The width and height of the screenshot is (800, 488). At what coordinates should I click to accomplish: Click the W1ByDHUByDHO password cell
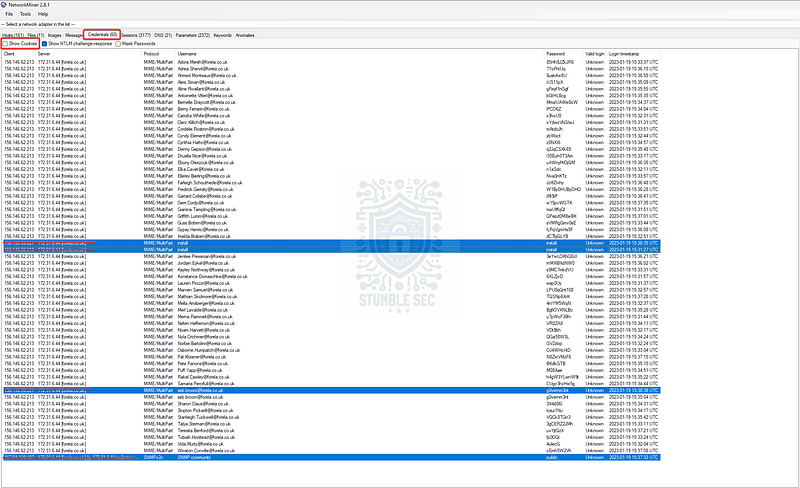(x=563, y=189)
